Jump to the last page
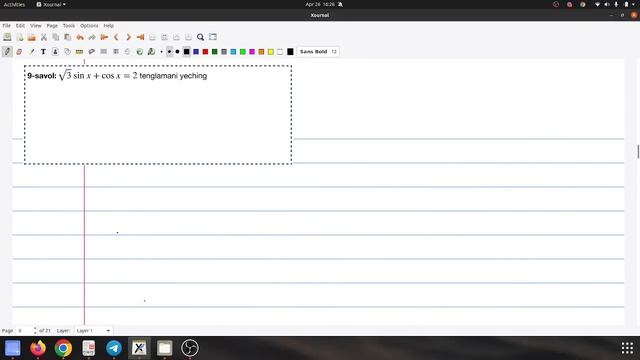 [x=140, y=37]
